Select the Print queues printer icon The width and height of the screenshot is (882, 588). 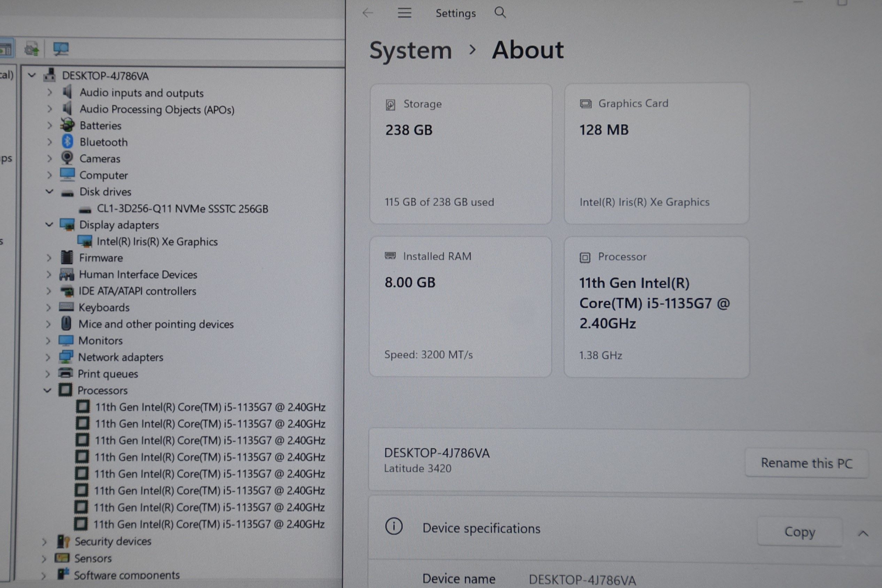point(65,373)
